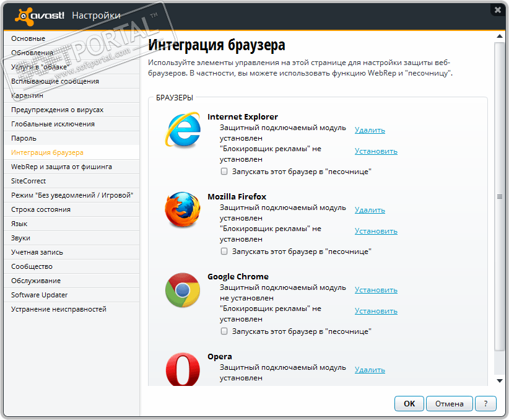Screen dimensions: 509x420
Task: Click the БРАУЗЕРЫ group label
Action: (175, 98)
